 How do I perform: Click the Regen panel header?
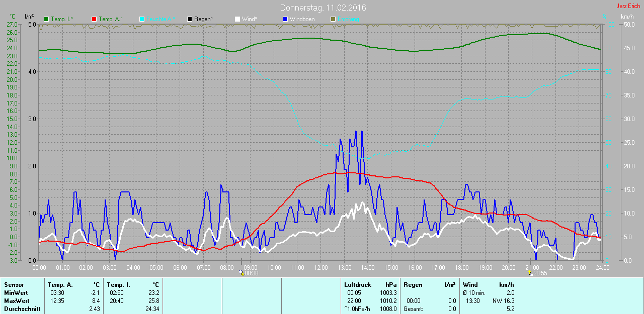(413, 285)
